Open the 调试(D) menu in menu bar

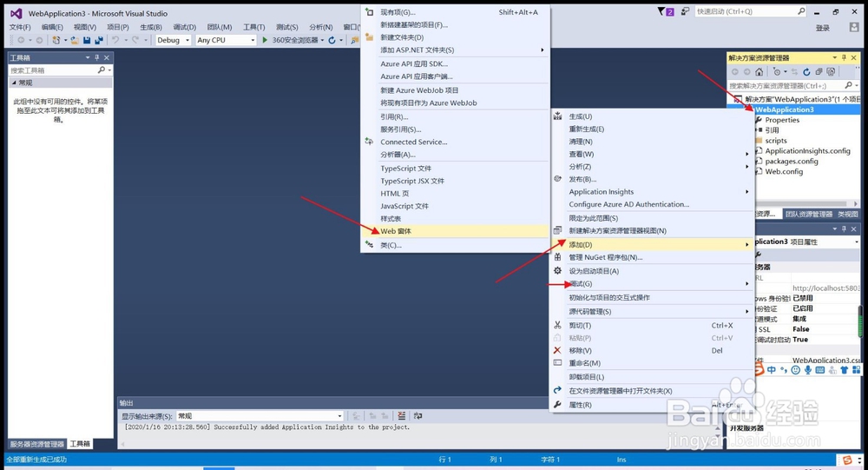pyautogui.click(x=184, y=27)
